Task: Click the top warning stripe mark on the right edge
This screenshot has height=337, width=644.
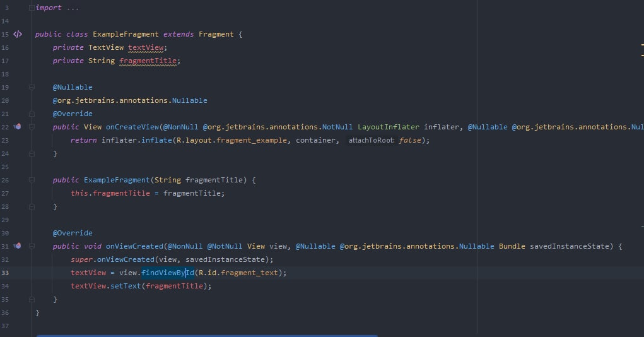Action: pyautogui.click(x=642, y=44)
